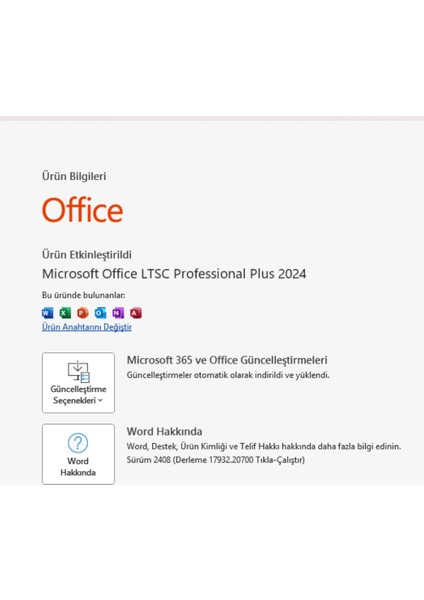
Task: Click the Access app icon
Action: (135, 313)
